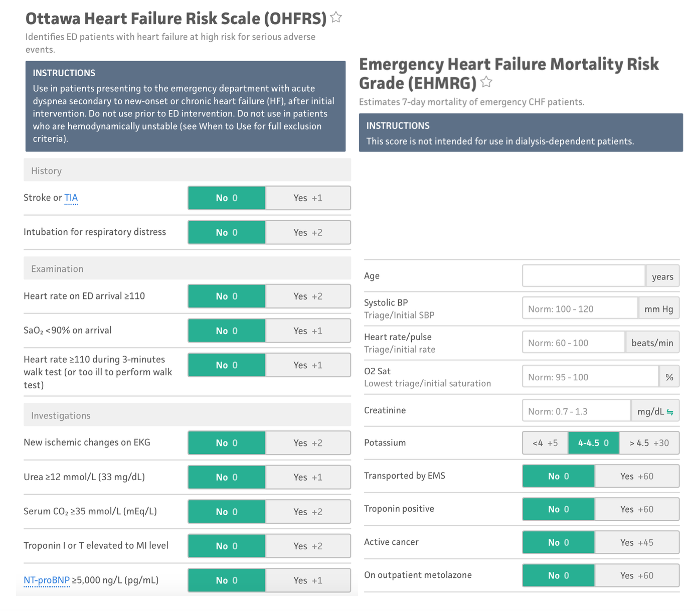Click the Creatinine mg/dL unit selector
This screenshot has height=611, width=700.
(x=655, y=411)
